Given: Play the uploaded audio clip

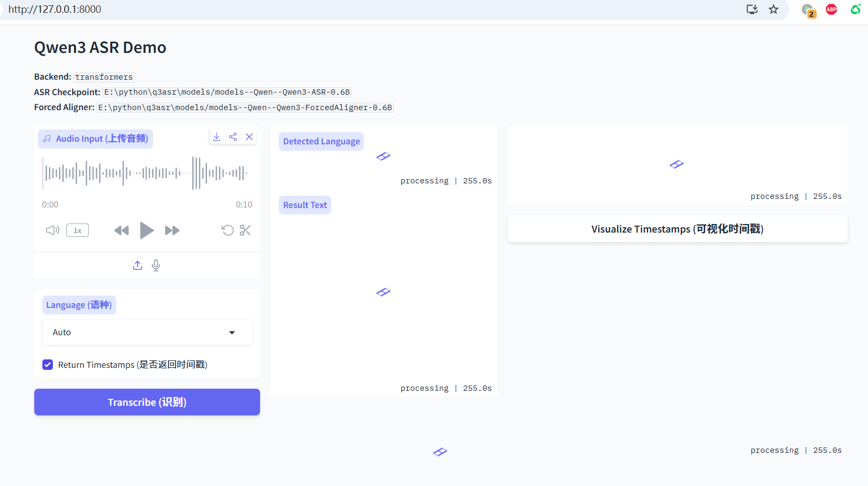Looking at the screenshot, I should pyautogui.click(x=147, y=230).
